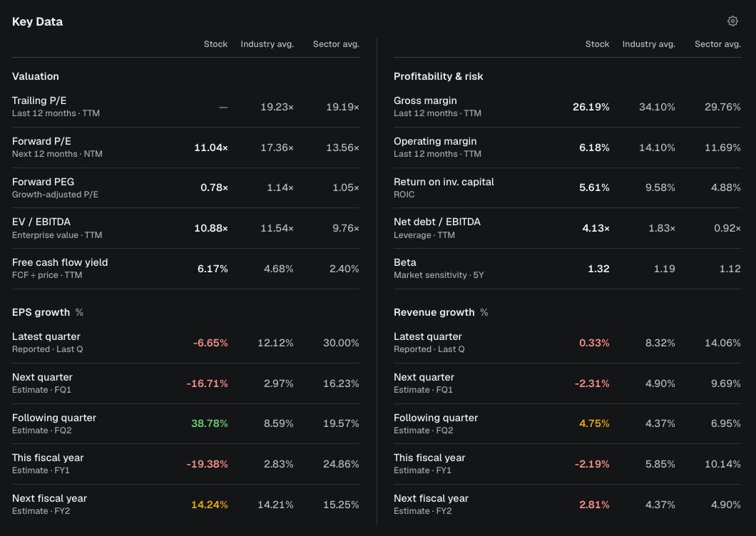
Task: Click revenue following quarter value 4.75%
Action: 594,423
